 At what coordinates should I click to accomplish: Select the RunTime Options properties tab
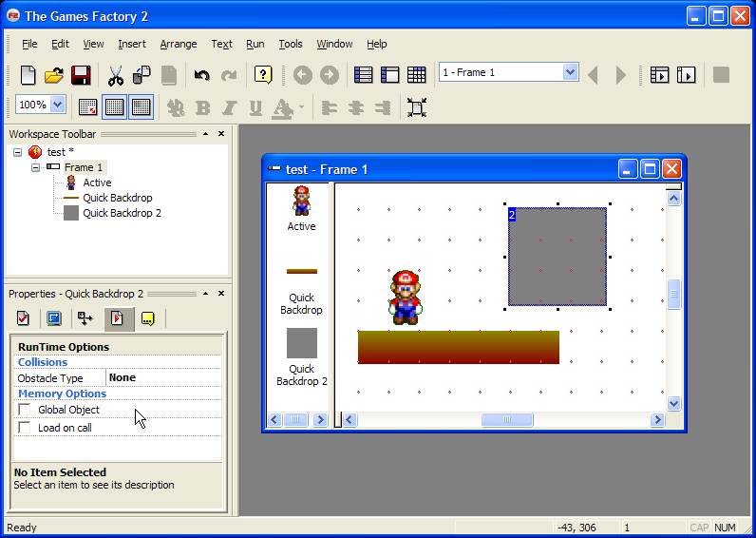click(117, 318)
